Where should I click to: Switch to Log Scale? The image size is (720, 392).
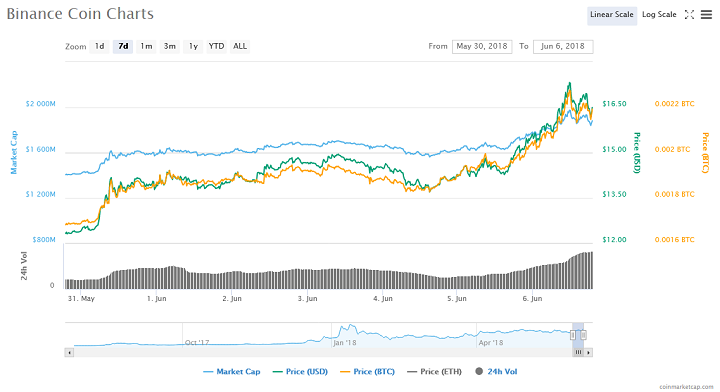point(659,15)
